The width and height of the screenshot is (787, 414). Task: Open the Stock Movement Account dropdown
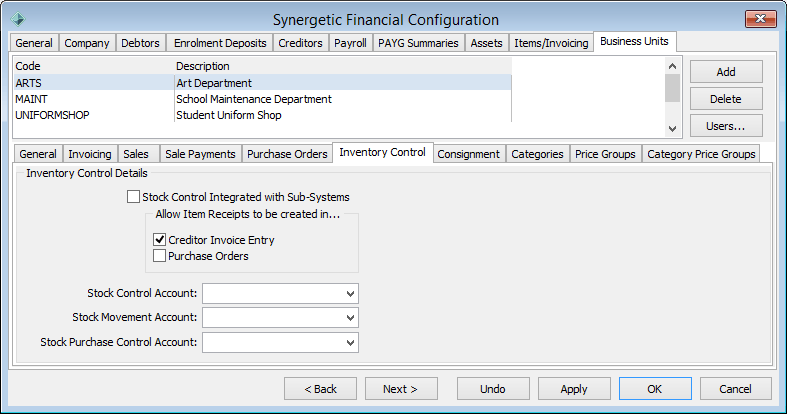[350, 318]
